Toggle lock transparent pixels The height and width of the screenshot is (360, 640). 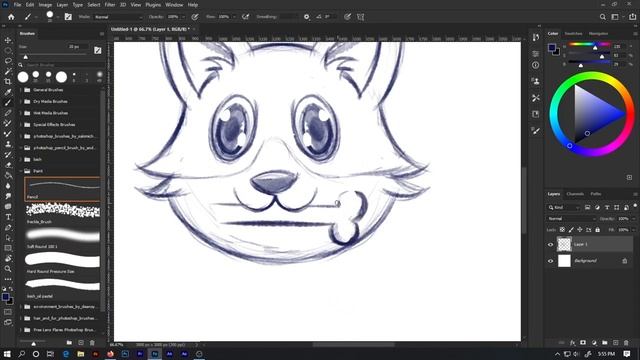pos(562,230)
